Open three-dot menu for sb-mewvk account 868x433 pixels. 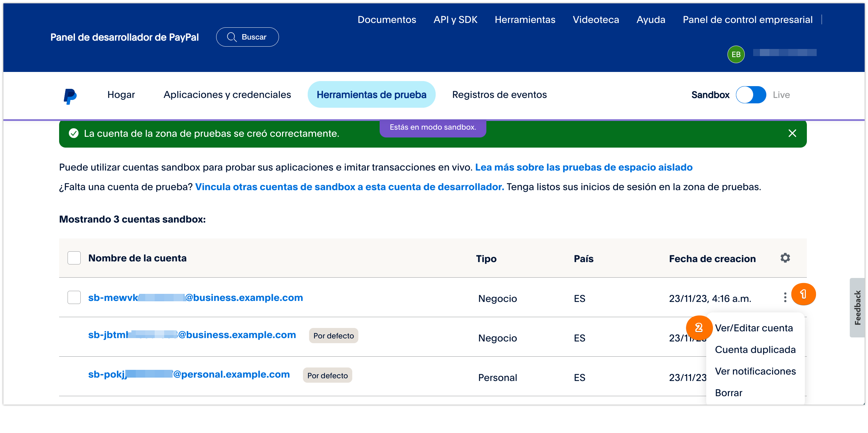pos(785,297)
